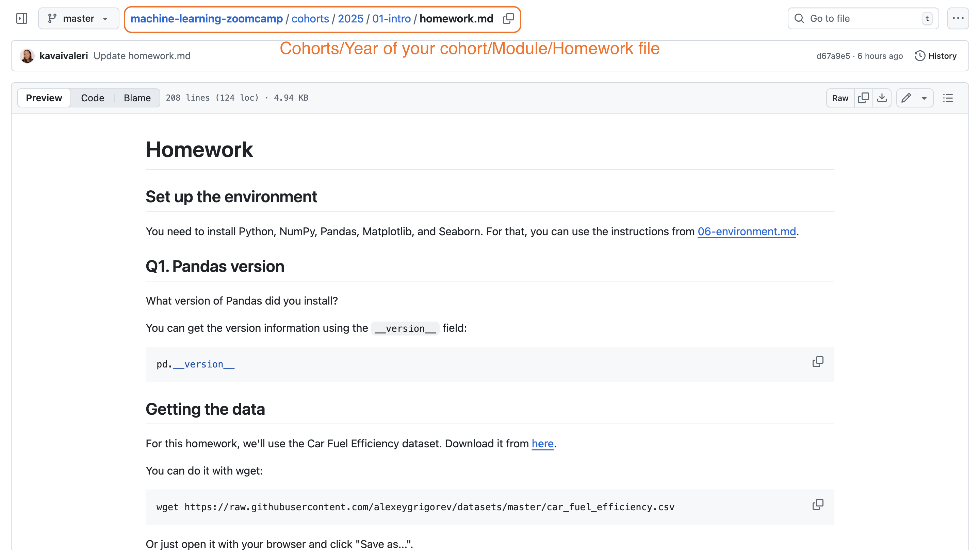Copy raw file contents
The height and width of the screenshot is (550, 980).
tap(863, 98)
